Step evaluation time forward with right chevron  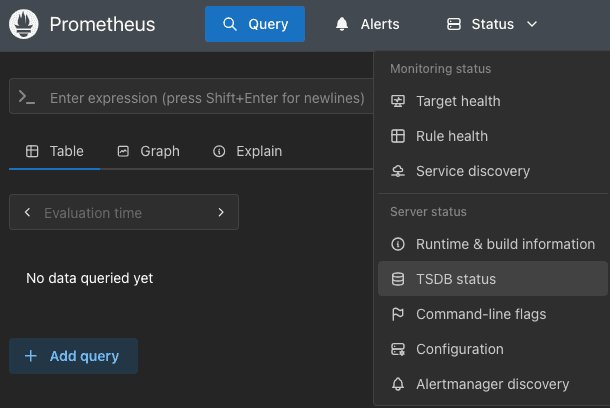(x=221, y=212)
